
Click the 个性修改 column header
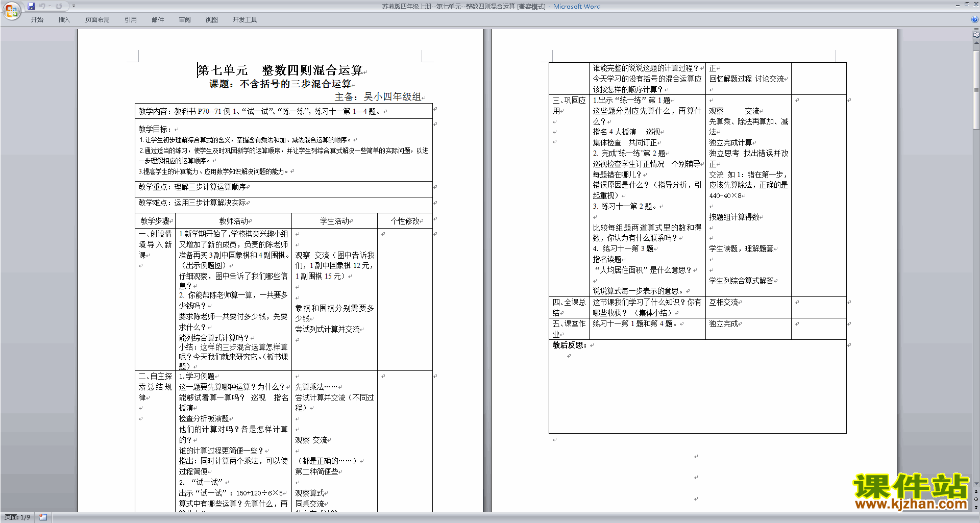[x=405, y=221]
